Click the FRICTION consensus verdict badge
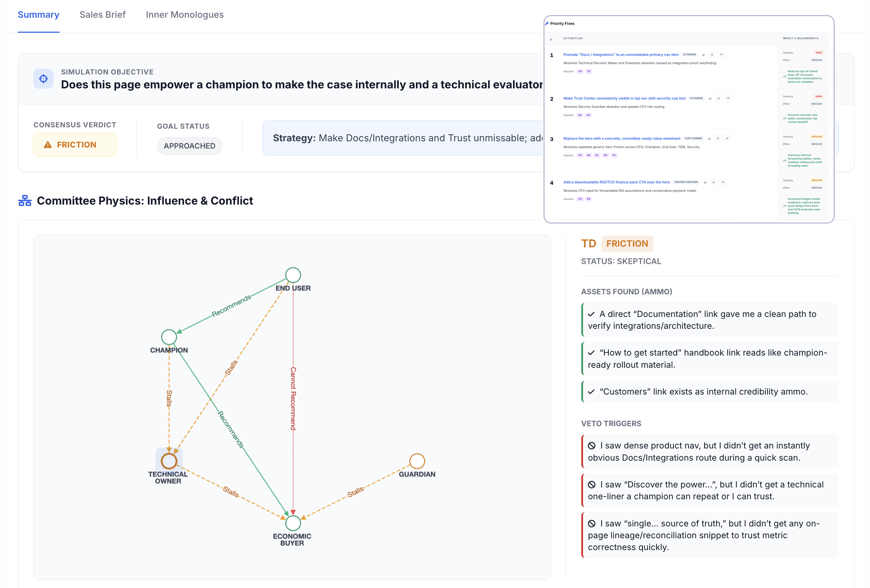Viewport: 870px width, 588px height. (75, 145)
